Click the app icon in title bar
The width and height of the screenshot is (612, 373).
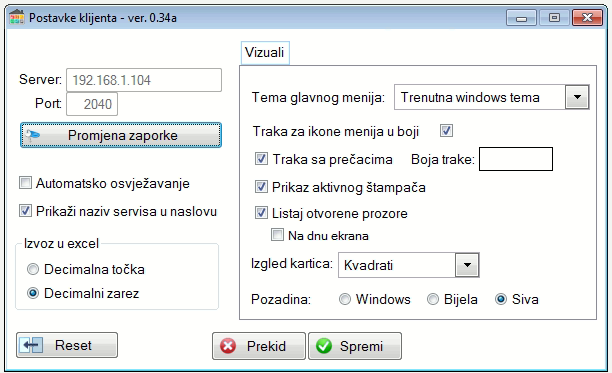pos(17,18)
